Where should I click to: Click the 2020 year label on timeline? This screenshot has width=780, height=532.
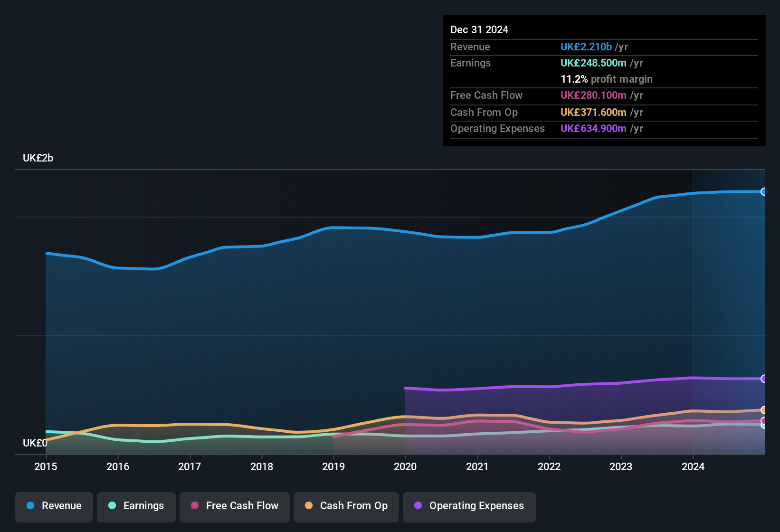405,467
